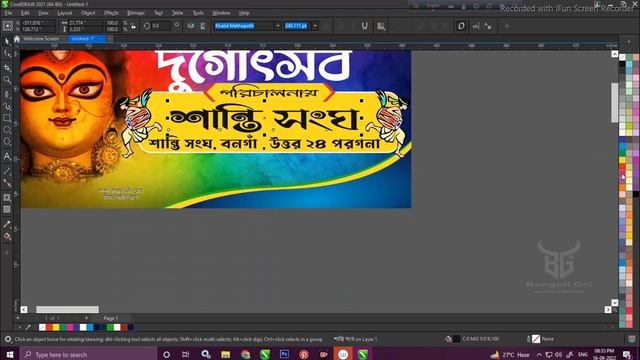Open File Explorer from the taskbar

226,354
